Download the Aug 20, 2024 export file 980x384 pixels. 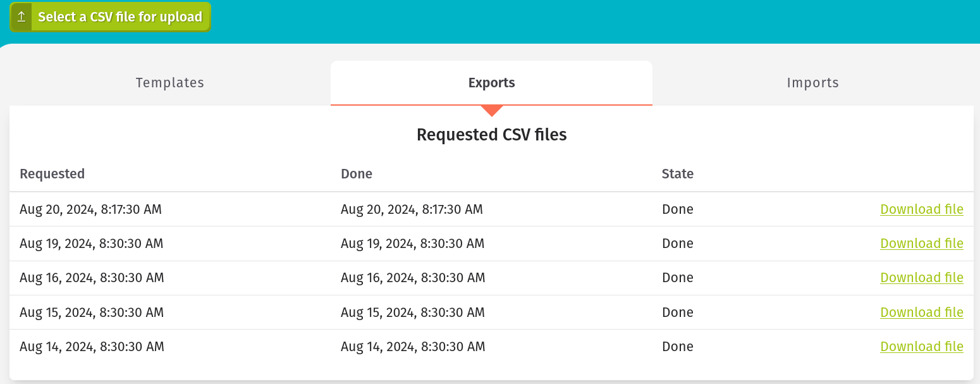(921, 209)
